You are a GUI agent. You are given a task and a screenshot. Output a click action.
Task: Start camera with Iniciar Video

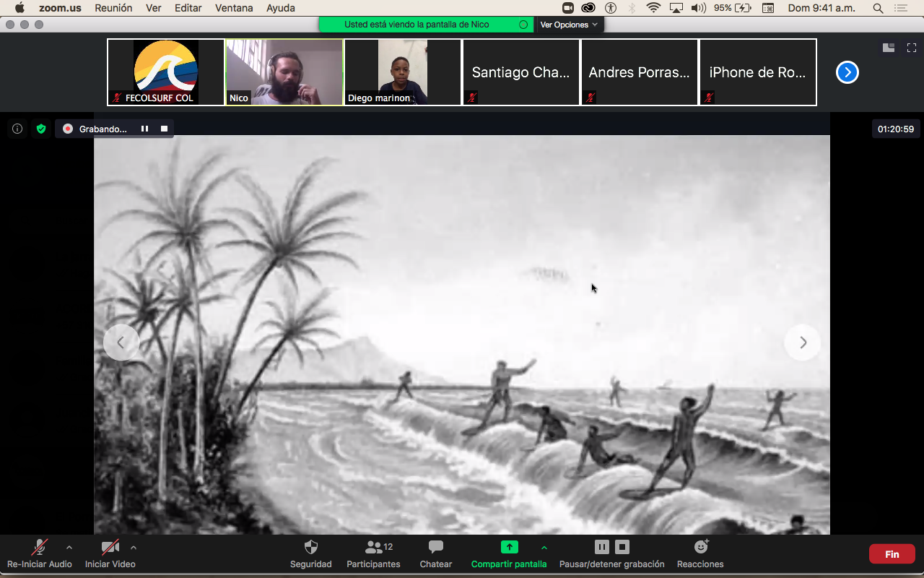[110, 554]
